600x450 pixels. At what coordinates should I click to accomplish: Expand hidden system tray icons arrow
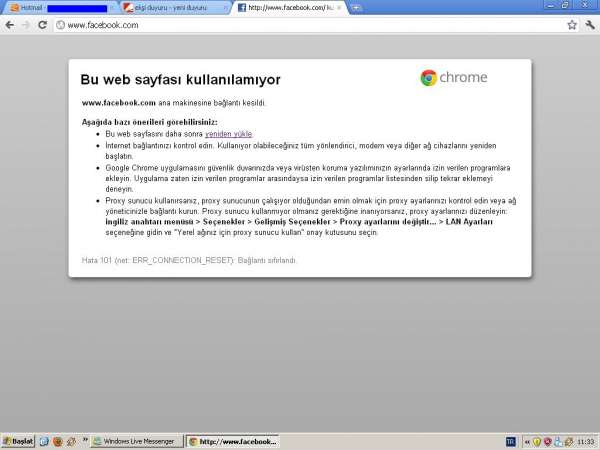[527, 442]
